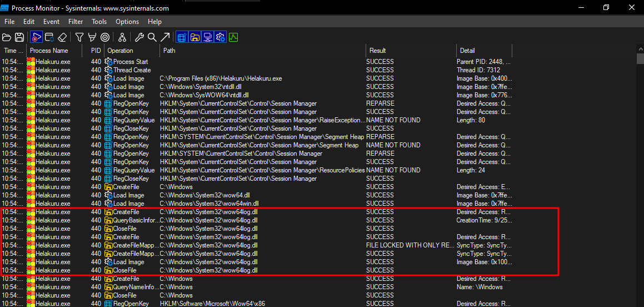This screenshot has width=644, height=307.
Task: Select the ResourcePolicies RegQueryValue row
Action: (257, 170)
